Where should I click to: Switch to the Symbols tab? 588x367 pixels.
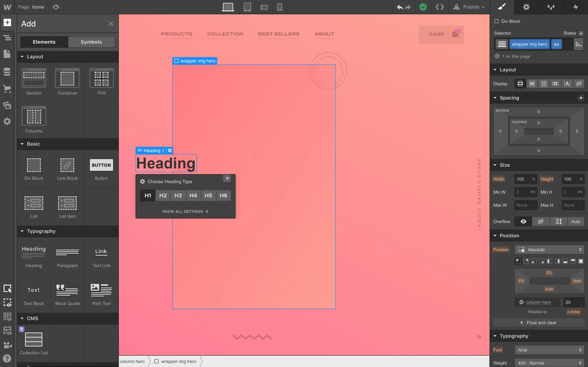[91, 42]
